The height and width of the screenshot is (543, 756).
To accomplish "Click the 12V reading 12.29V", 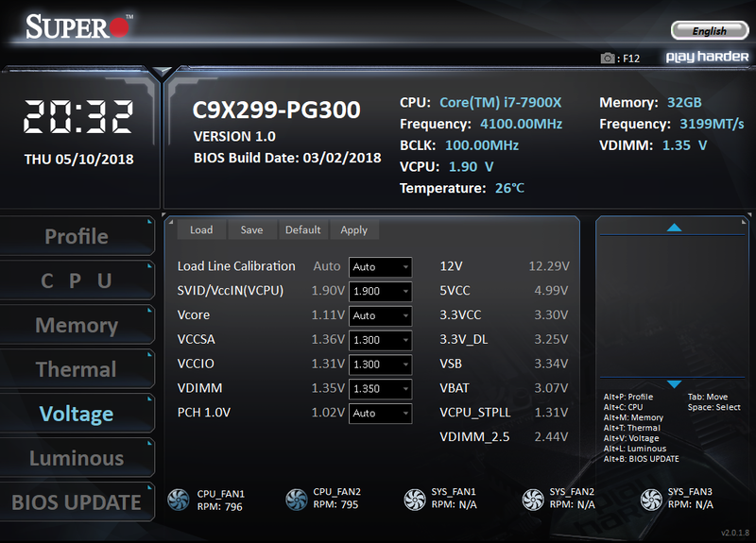I will pyautogui.click(x=549, y=266).
